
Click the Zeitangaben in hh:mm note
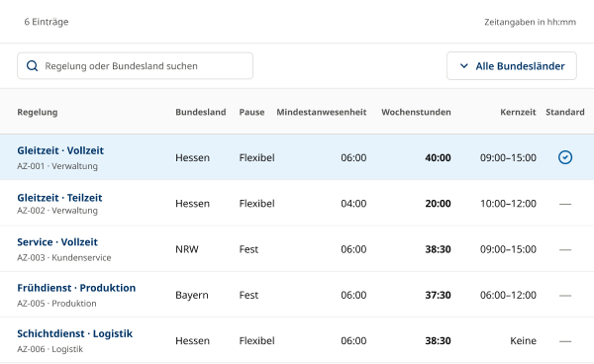[530, 23]
